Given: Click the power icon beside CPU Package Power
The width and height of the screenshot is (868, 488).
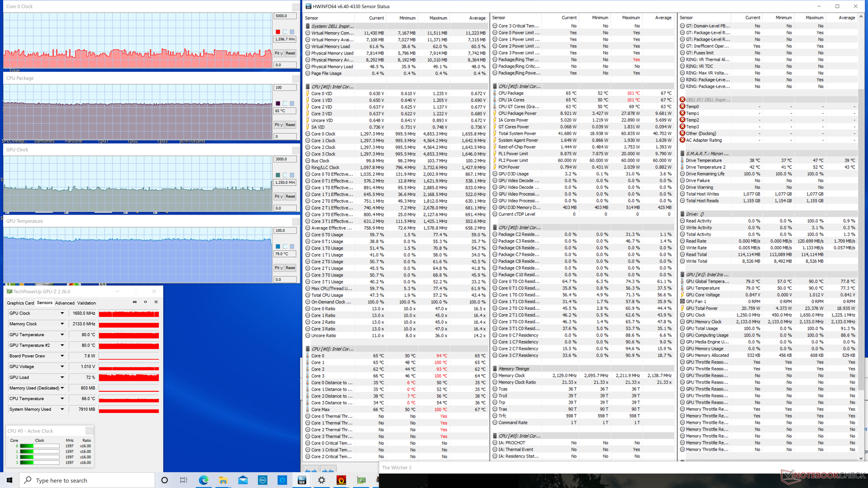Looking at the screenshot, I should [495, 113].
